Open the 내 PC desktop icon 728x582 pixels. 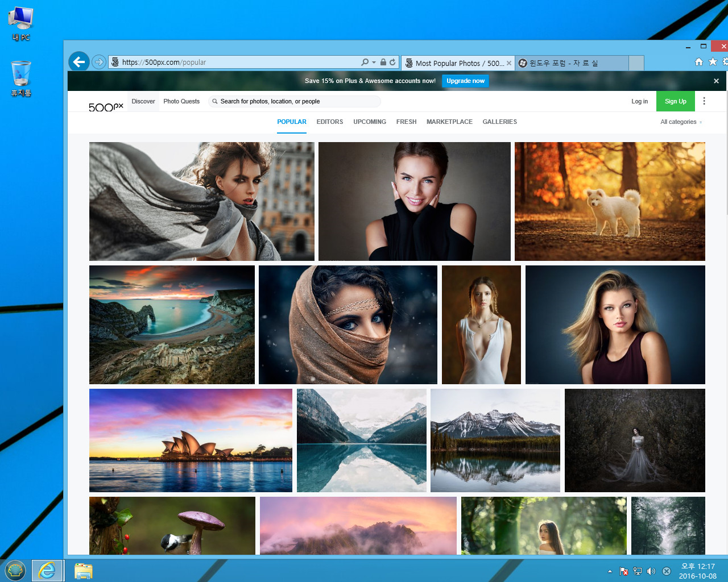21,24
